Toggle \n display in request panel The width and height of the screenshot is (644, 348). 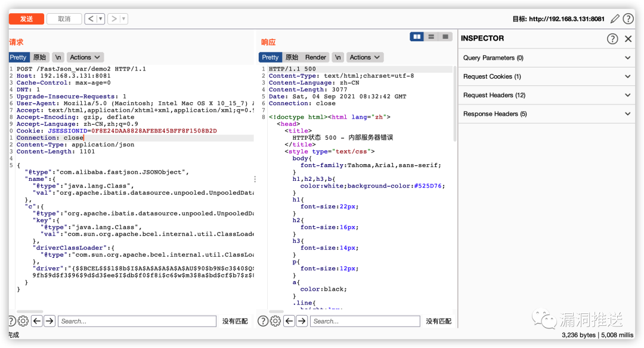(x=58, y=57)
